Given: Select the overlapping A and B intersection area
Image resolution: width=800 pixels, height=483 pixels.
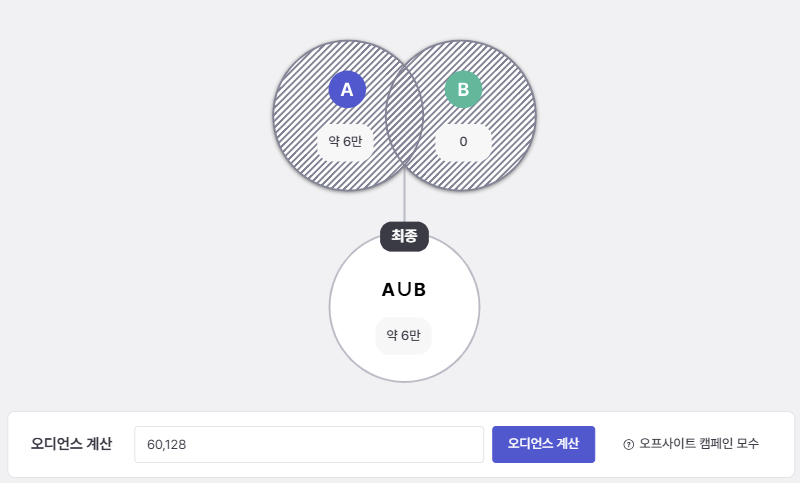Looking at the screenshot, I should click(x=405, y=115).
